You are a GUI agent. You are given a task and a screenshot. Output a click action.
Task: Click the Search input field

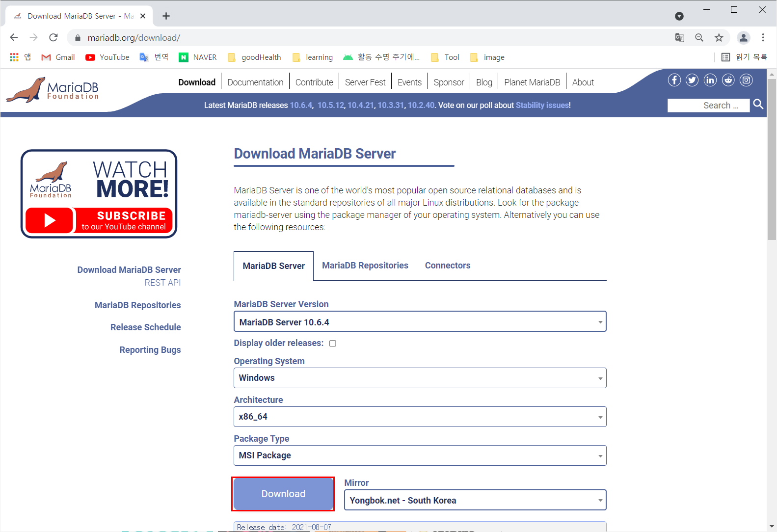(x=708, y=105)
